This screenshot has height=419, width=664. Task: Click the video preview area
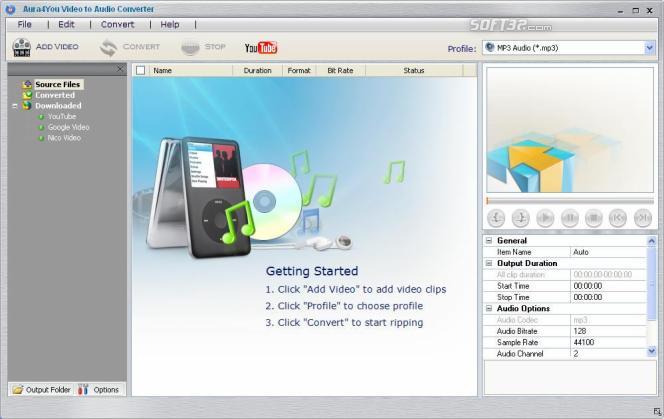pyautogui.click(x=570, y=130)
